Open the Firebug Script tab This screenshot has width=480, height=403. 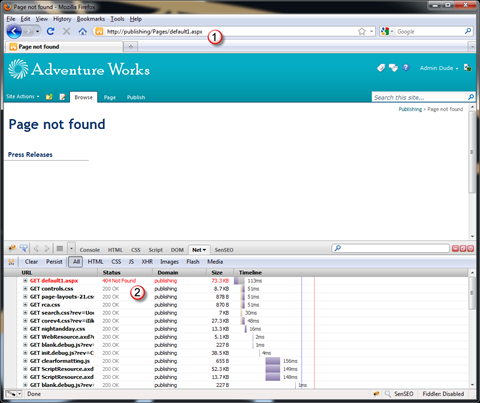155,250
